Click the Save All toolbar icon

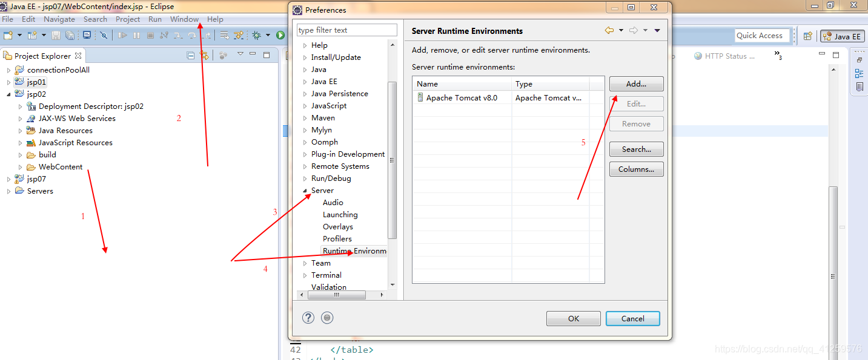(x=70, y=36)
